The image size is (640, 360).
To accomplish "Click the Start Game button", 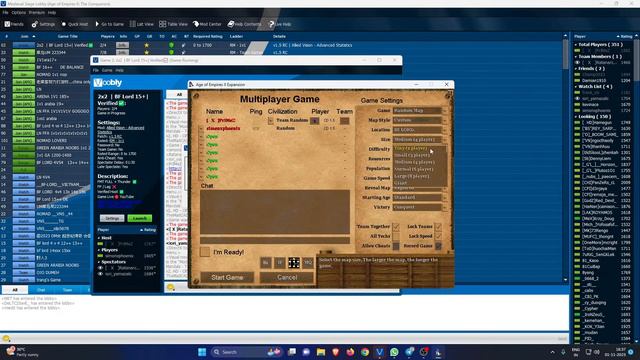I will [227, 278].
